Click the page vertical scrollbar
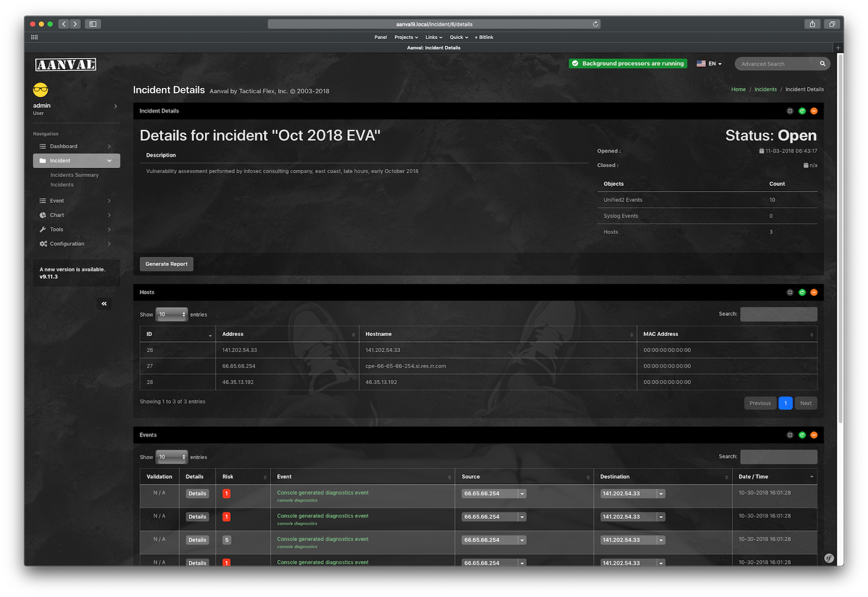 coord(840,239)
